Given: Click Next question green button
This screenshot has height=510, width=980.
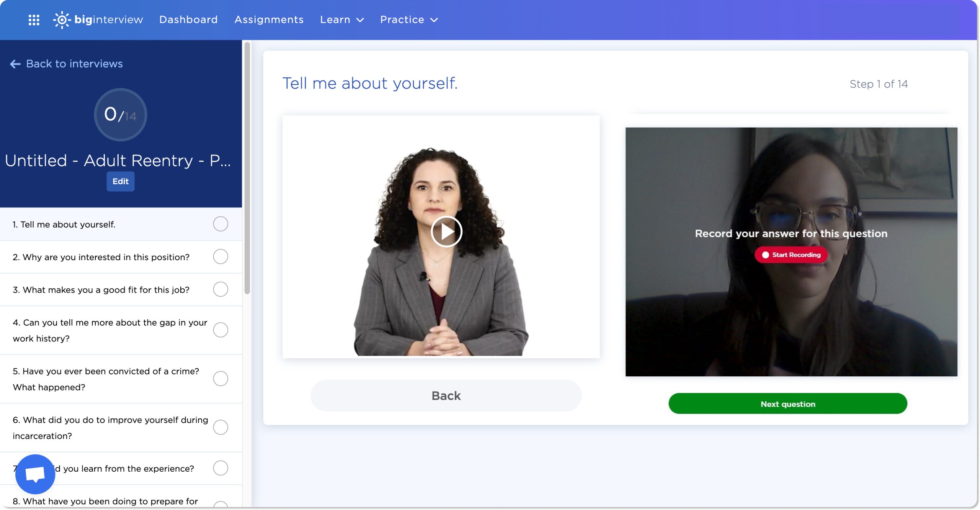Looking at the screenshot, I should click(787, 403).
